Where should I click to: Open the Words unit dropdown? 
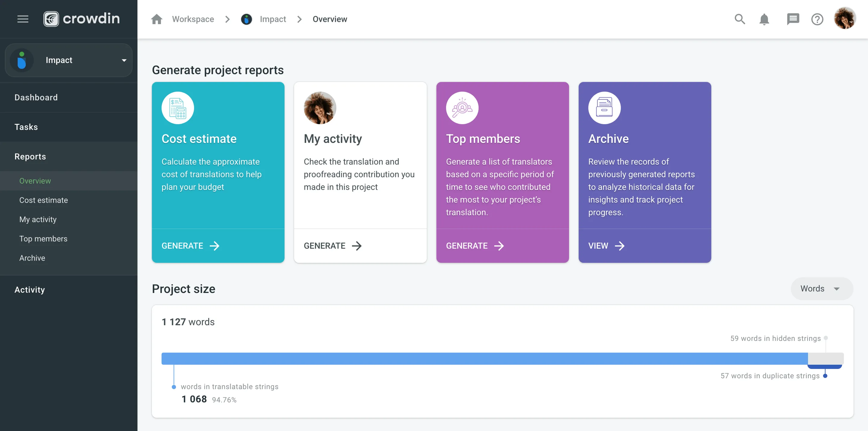822,289
